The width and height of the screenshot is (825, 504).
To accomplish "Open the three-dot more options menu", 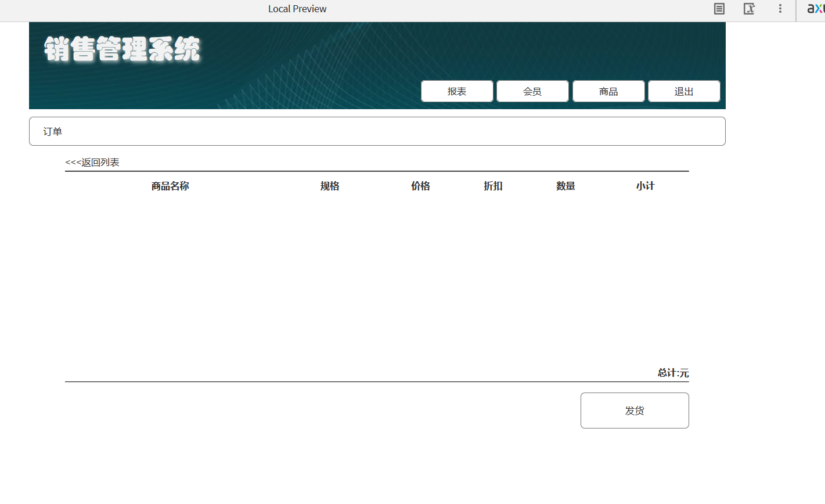I will point(780,9).
